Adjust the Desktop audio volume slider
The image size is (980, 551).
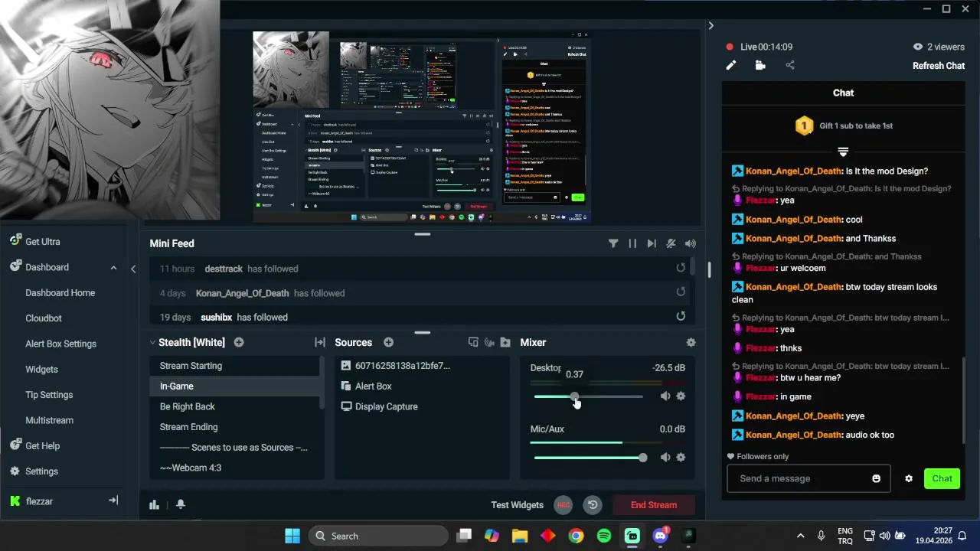pos(588,396)
